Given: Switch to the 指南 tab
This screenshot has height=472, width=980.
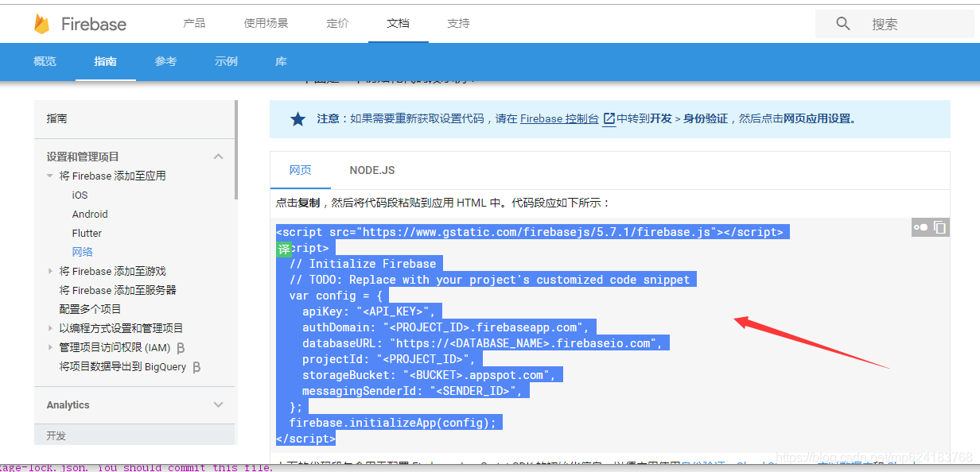Looking at the screenshot, I should [105, 61].
